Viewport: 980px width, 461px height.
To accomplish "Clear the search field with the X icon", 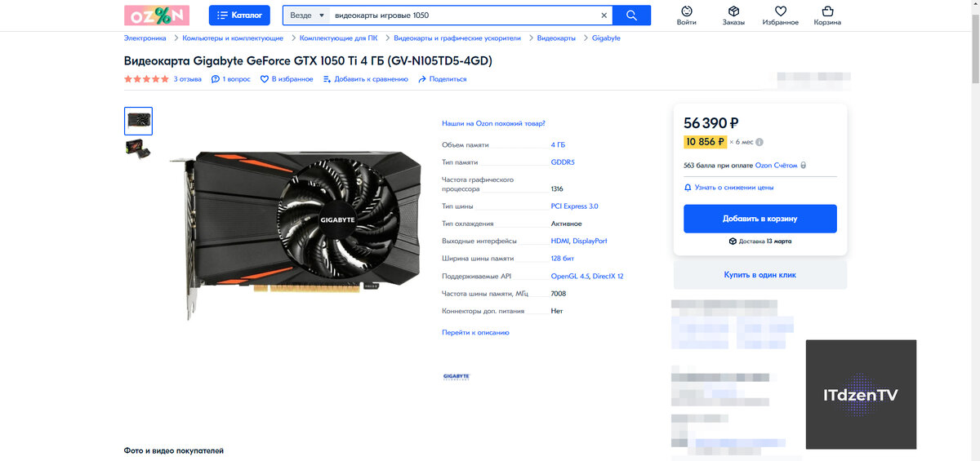I will tap(604, 16).
